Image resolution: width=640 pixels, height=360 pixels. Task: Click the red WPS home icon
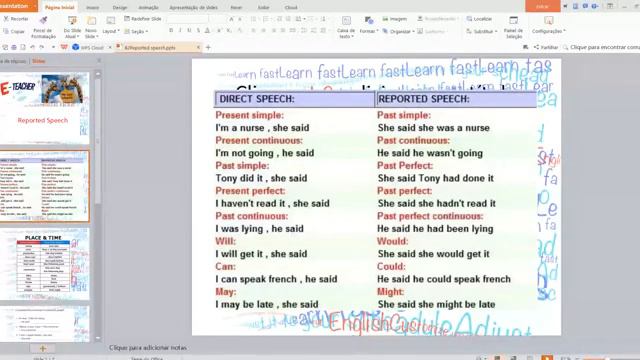click(x=64, y=47)
